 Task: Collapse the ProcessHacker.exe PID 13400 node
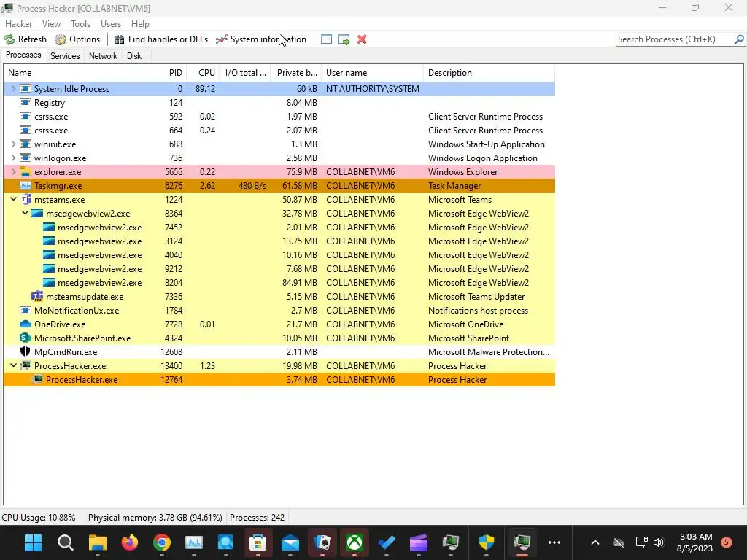click(13, 365)
